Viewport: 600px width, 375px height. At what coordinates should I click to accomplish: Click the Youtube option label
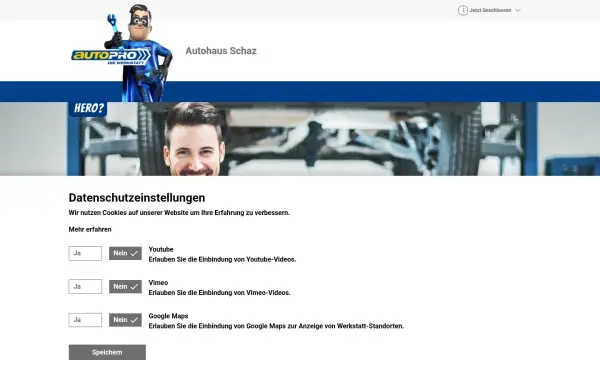161,249
